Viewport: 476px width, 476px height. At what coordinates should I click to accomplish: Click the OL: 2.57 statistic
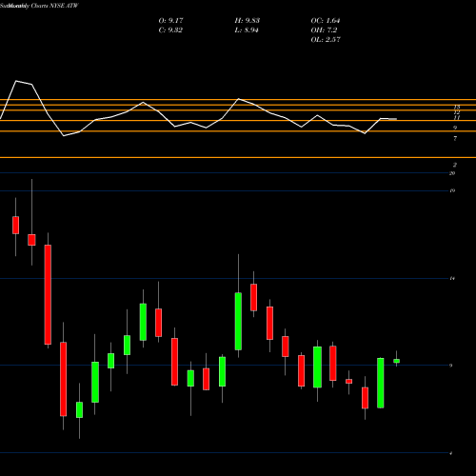(x=326, y=40)
